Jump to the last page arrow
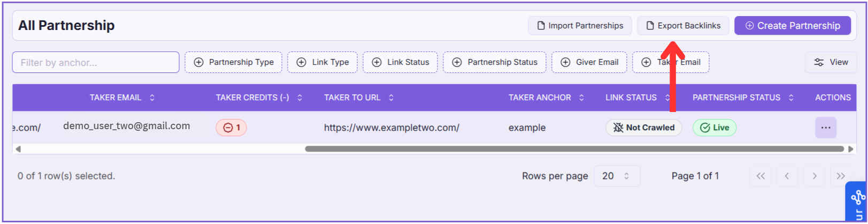 point(840,176)
